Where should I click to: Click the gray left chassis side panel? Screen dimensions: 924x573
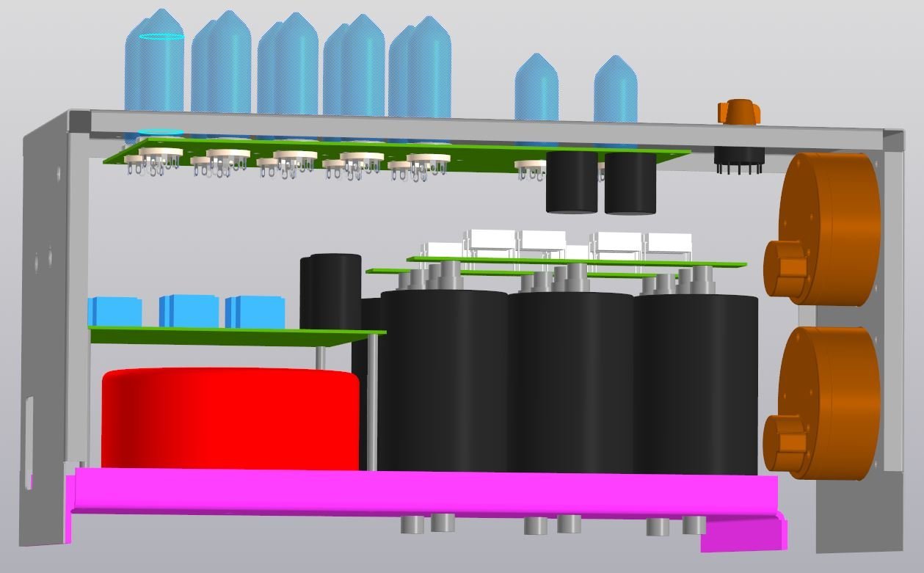pyautogui.click(x=46, y=330)
